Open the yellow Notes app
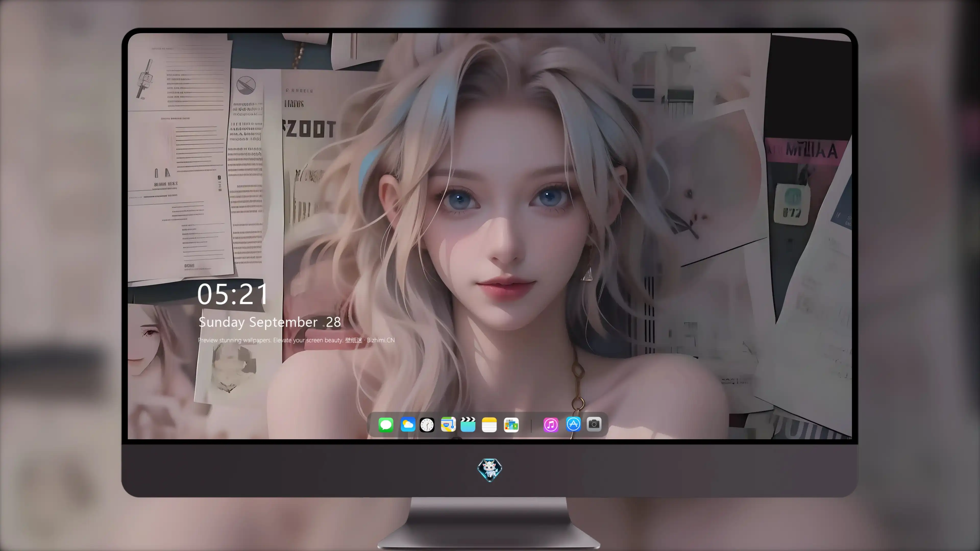This screenshot has width=980, height=551. coord(489,425)
